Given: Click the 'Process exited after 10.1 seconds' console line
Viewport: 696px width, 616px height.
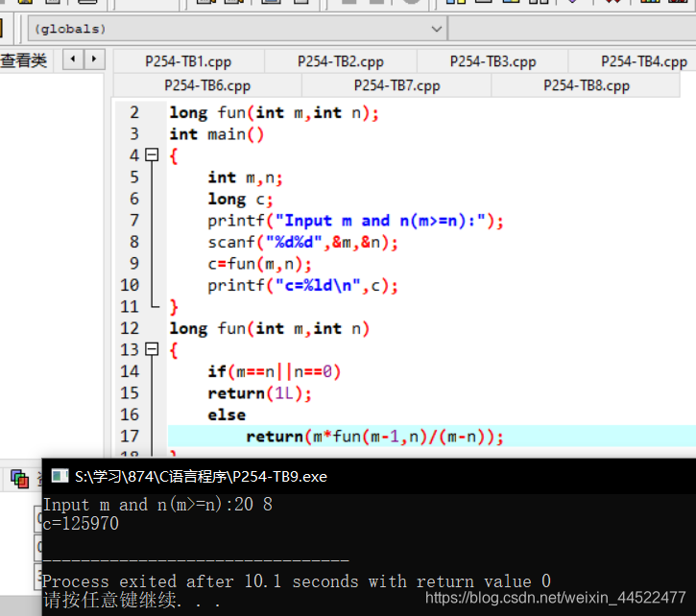Looking at the screenshot, I should click(297, 581).
